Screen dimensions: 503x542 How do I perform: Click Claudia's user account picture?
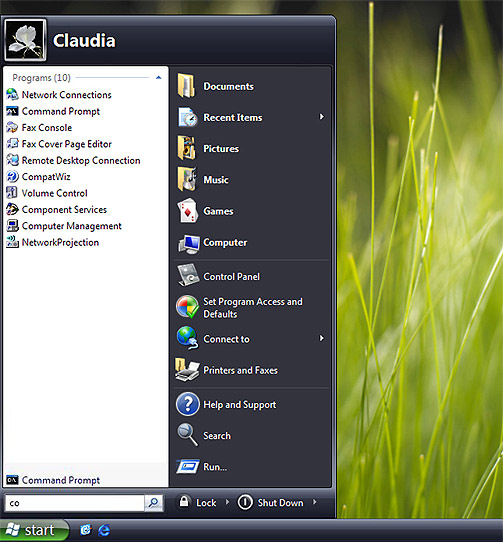click(25, 40)
